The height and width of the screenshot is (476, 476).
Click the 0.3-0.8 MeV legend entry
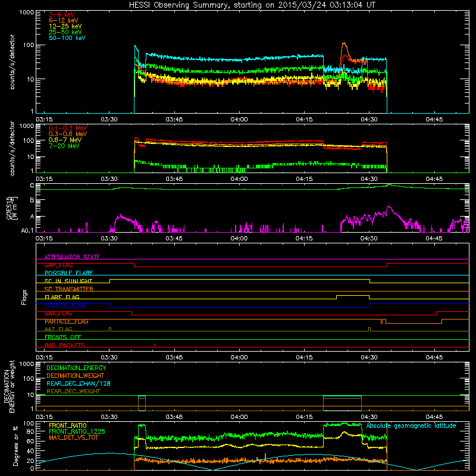click(68, 134)
